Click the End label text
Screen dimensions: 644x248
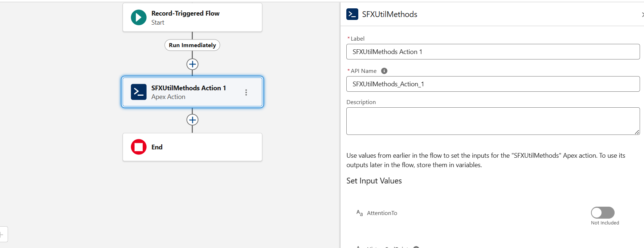[157, 147]
